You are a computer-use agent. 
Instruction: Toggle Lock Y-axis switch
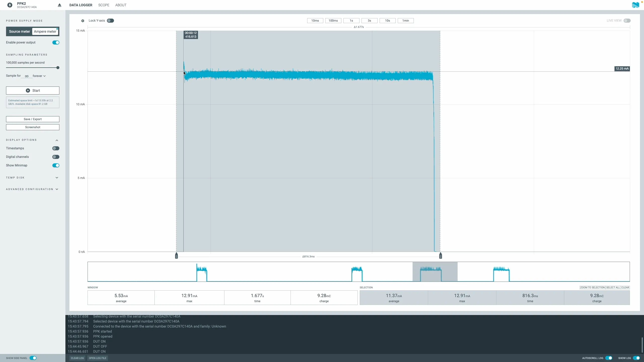click(110, 21)
